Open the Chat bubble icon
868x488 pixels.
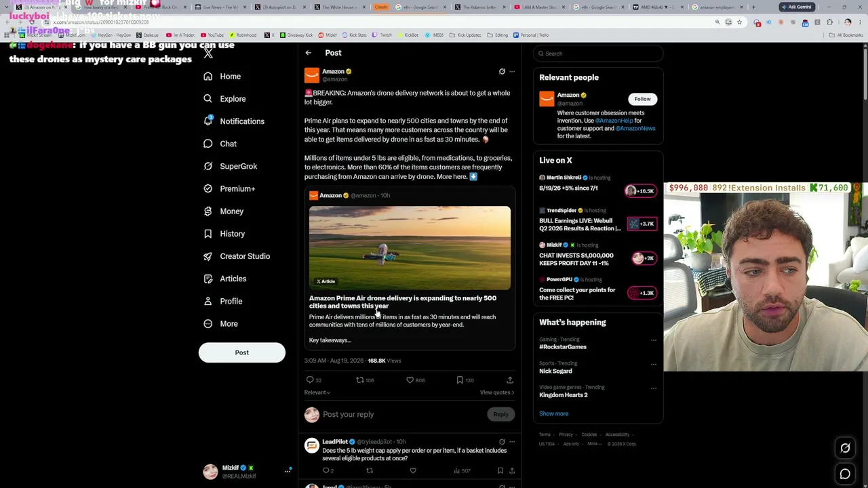(x=208, y=144)
